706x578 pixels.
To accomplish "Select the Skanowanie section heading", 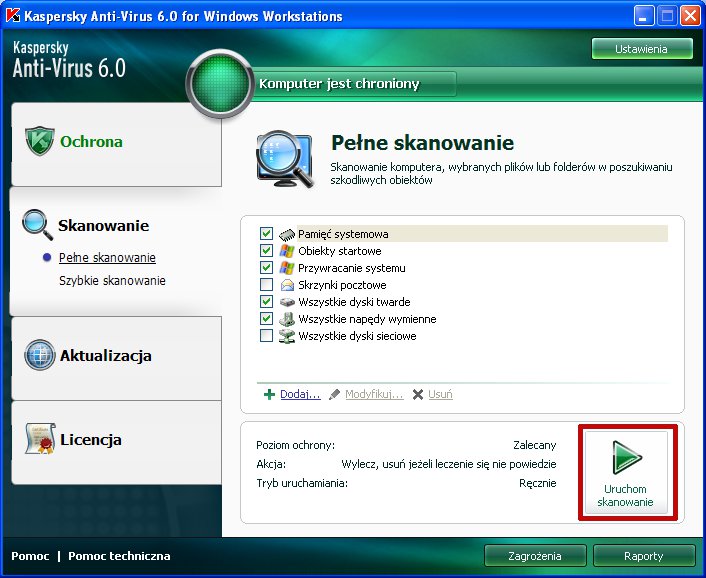I will click(103, 225).
